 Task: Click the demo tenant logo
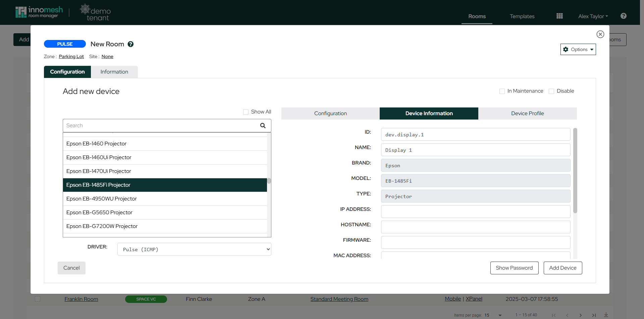[x=95, y=13]
